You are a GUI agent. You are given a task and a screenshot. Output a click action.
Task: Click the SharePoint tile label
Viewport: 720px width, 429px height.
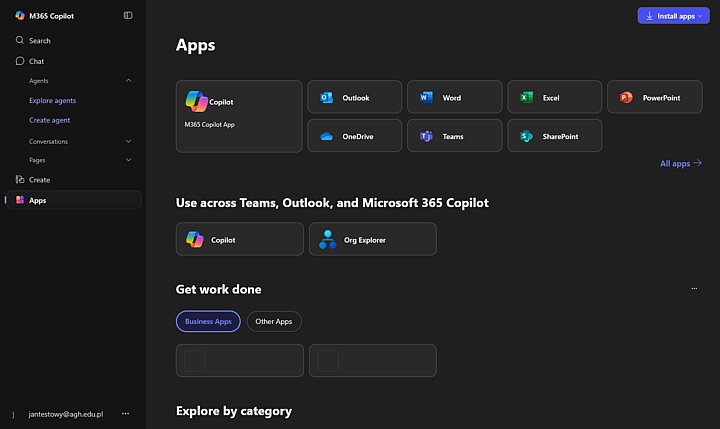560,136
